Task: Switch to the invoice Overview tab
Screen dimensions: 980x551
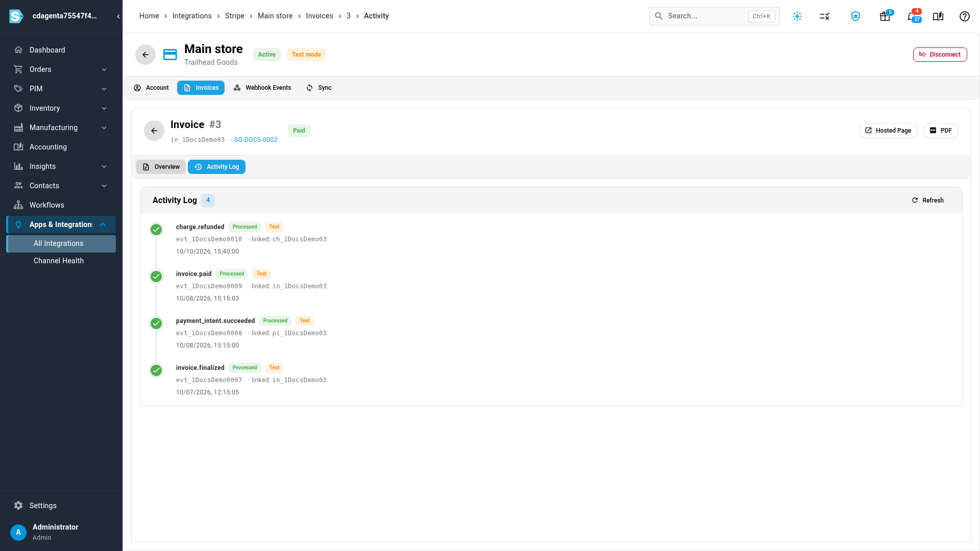Action: coord(161,167)
